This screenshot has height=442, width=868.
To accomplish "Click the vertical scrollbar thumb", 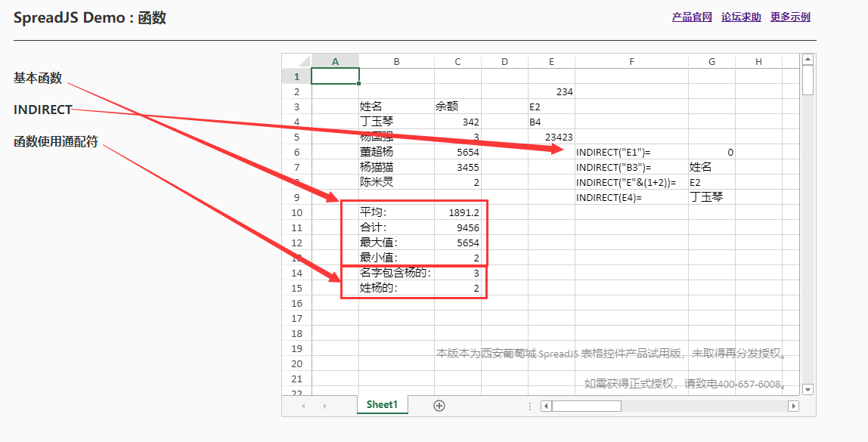I will 808,79.
